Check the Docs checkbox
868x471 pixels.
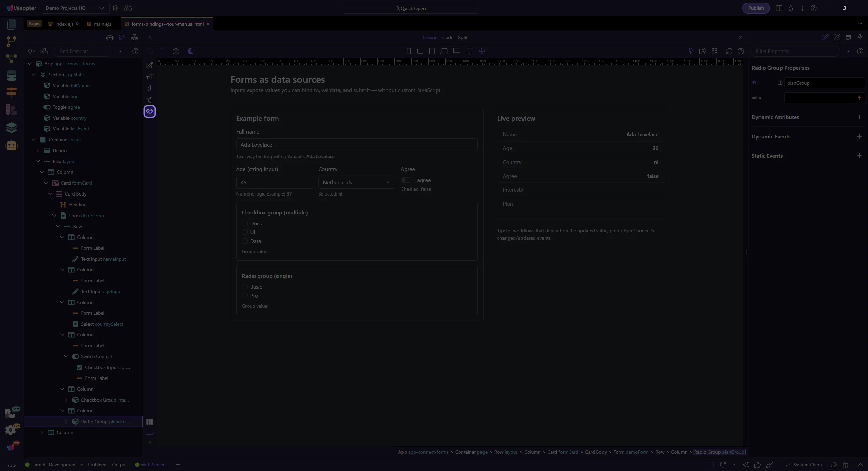(245, 223)
